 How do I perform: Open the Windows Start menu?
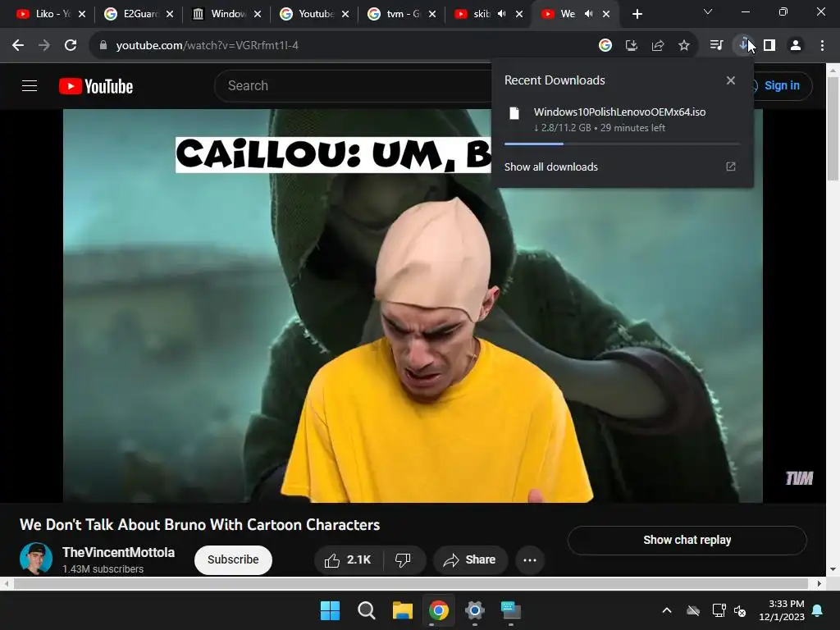[x=330, y=610]
